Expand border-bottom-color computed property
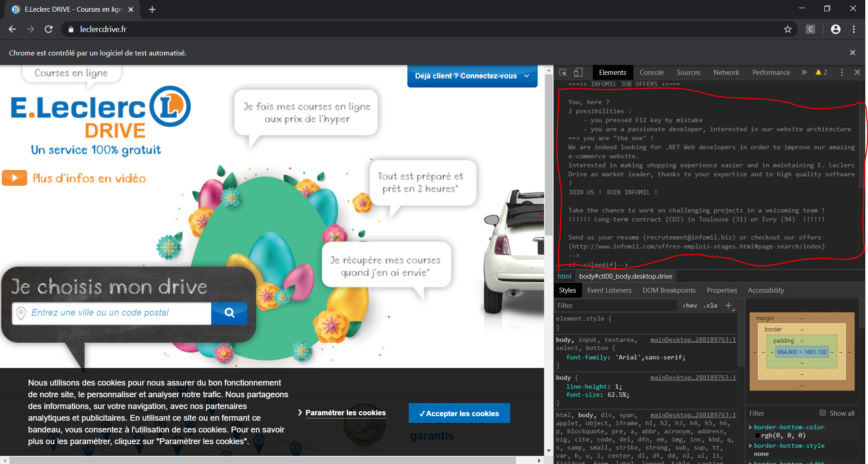The width and height of the screenshot is (868, 464). 751,427
